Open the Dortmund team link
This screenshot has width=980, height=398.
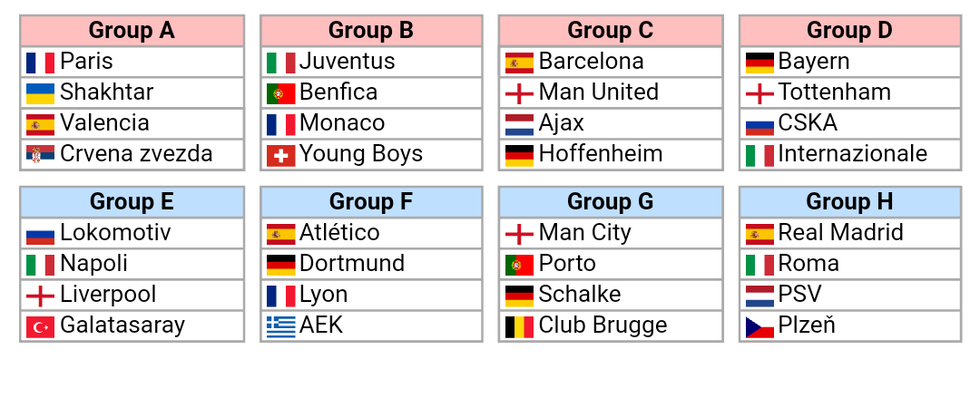coord(352,264)
